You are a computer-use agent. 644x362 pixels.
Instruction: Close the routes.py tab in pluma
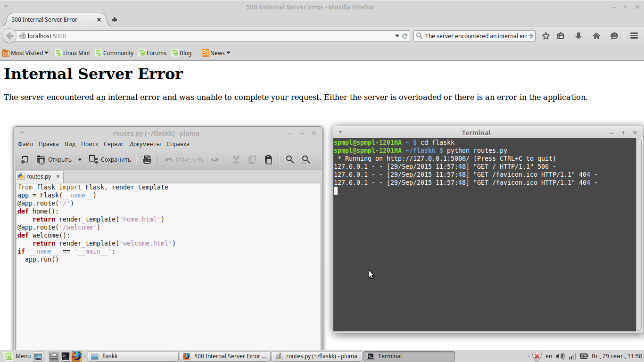coord(58,176)
